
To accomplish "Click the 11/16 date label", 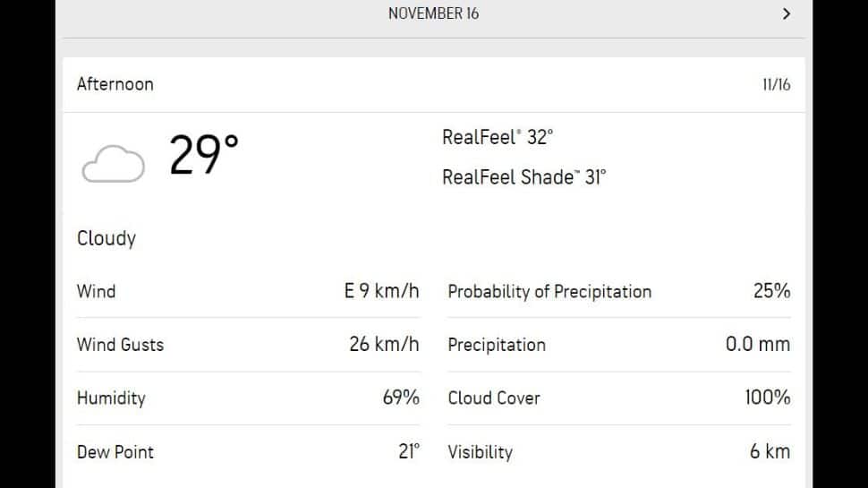I will (x=776, y=85).
